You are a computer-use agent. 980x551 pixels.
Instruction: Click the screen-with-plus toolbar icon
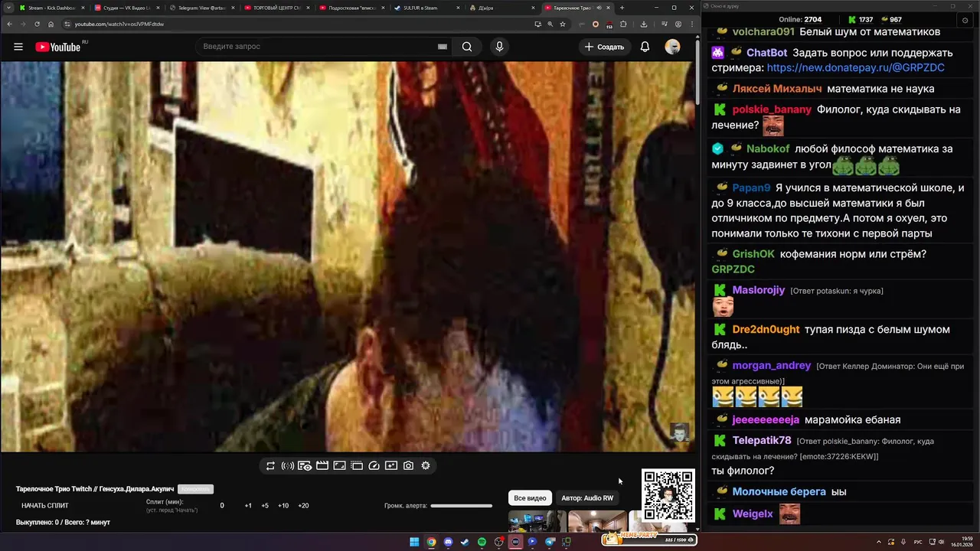391,465
